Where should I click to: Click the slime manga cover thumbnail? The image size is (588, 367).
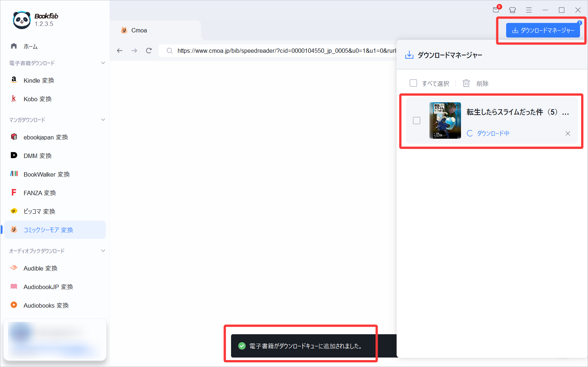[445, 121]
